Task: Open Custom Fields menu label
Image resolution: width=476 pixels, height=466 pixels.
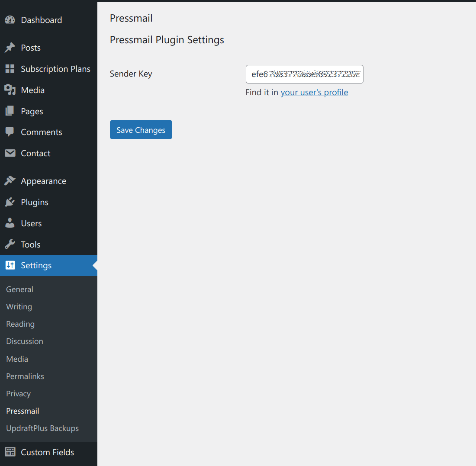Action: [x=47, y=452]
